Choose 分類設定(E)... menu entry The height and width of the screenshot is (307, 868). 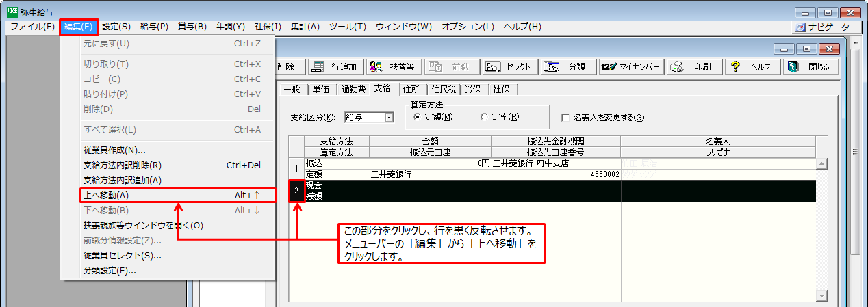pos(168,270)
